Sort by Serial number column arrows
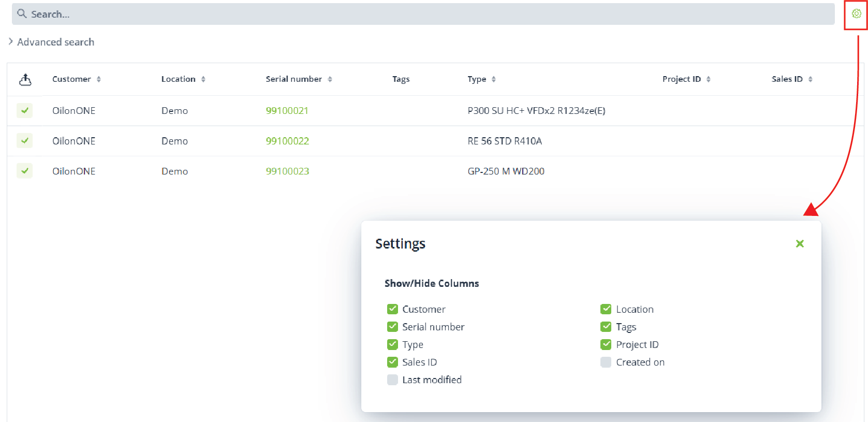Screen dimensions: 868x422 [330, 79]
